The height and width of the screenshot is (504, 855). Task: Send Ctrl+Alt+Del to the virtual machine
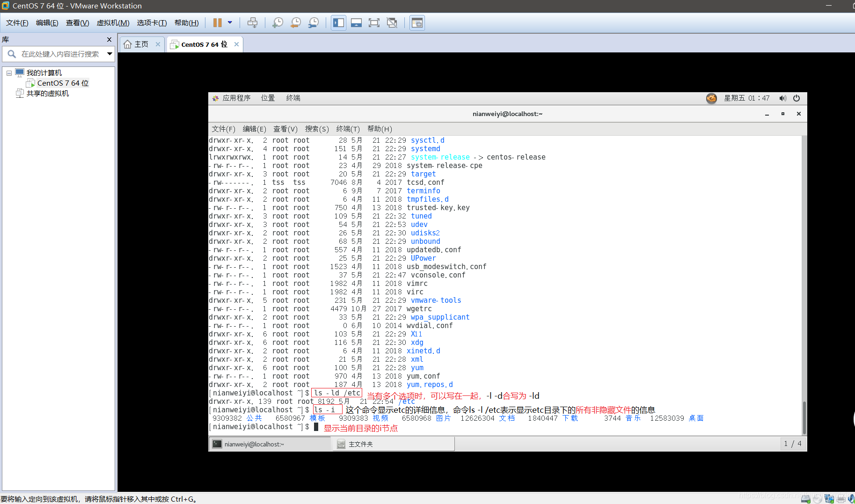click(x=252, y=22)
